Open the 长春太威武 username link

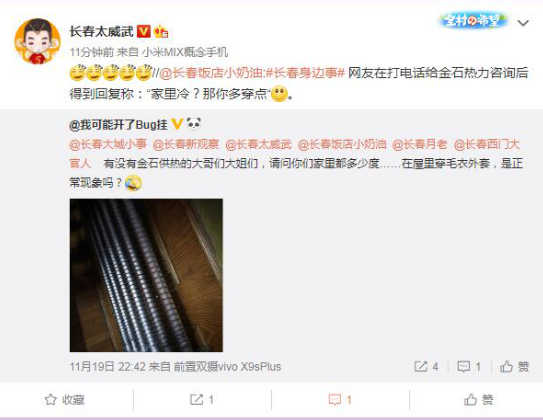(x=101, y=32)
